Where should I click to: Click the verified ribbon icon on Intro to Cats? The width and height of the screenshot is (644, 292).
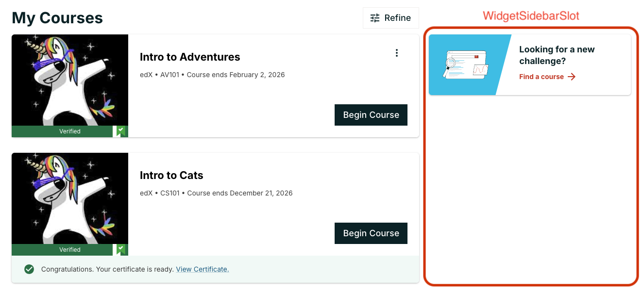pos(121,249)
